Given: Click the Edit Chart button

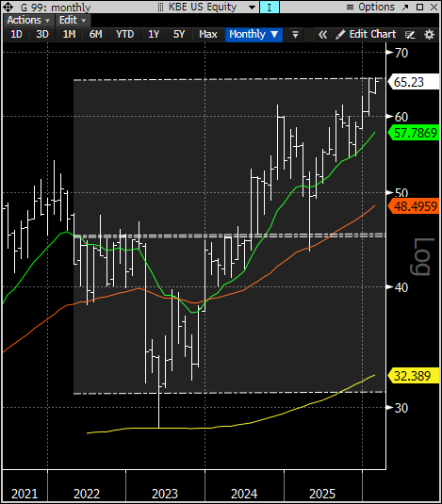Looking at the screenshot, I should point(366,35).
